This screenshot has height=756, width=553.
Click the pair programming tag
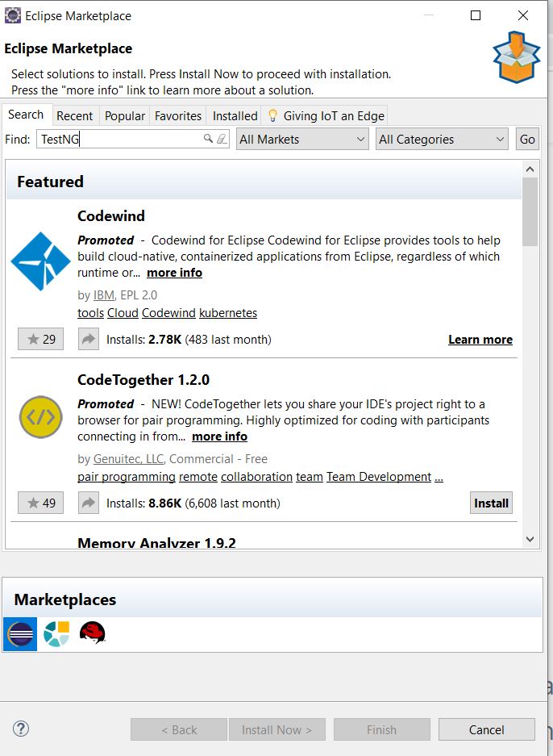(127, 477)
